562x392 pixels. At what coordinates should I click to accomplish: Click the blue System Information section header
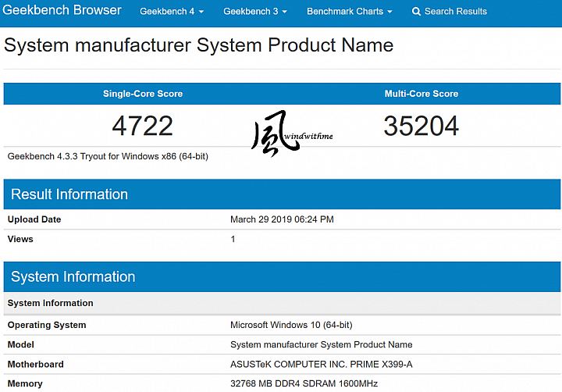pos(282,276)
